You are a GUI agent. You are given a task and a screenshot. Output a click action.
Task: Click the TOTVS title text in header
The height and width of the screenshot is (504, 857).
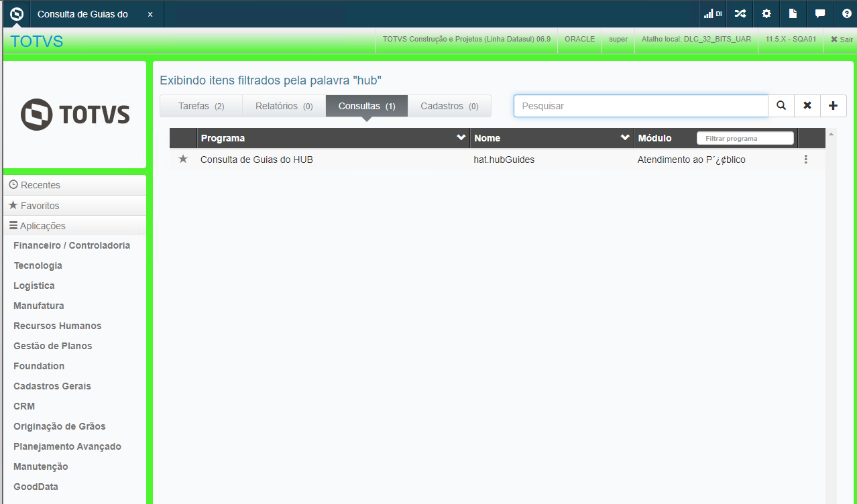(x=37, y=41)
